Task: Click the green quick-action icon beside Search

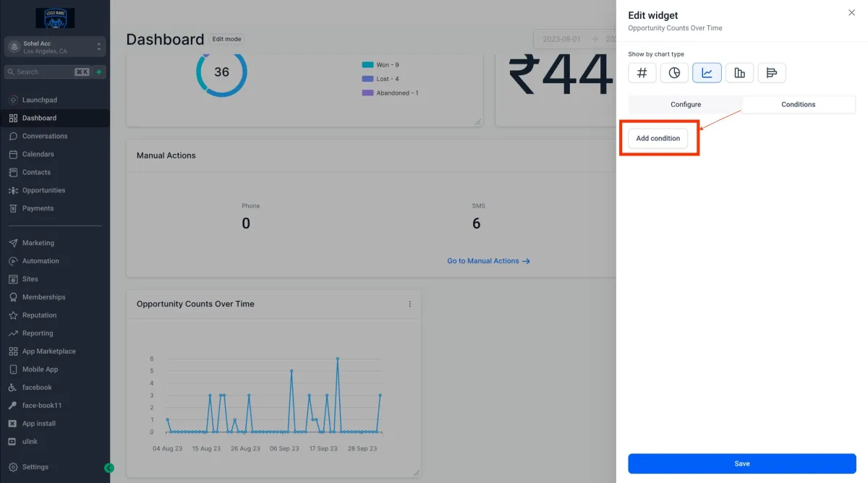Action: point(99,72)
